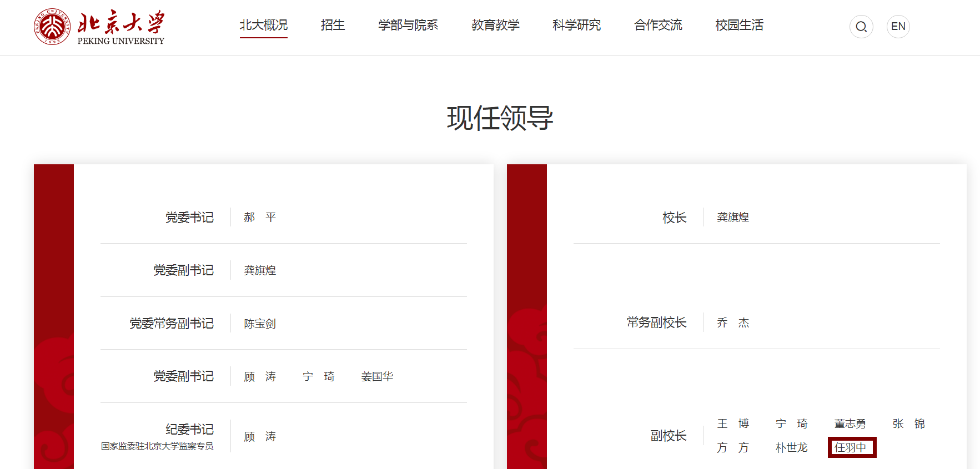Click the 现任领导 page heading
The image size is (980, 469).
coord(500,118)
